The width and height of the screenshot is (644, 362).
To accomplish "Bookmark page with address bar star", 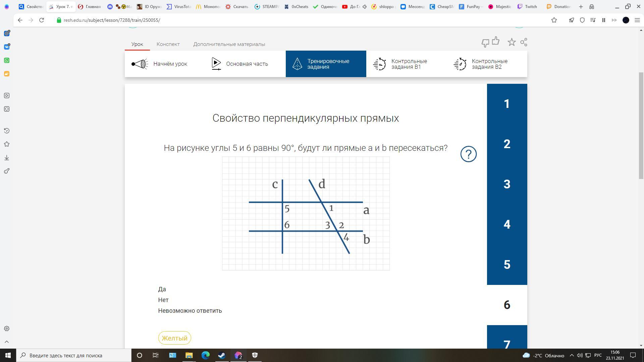I will 554,20.
